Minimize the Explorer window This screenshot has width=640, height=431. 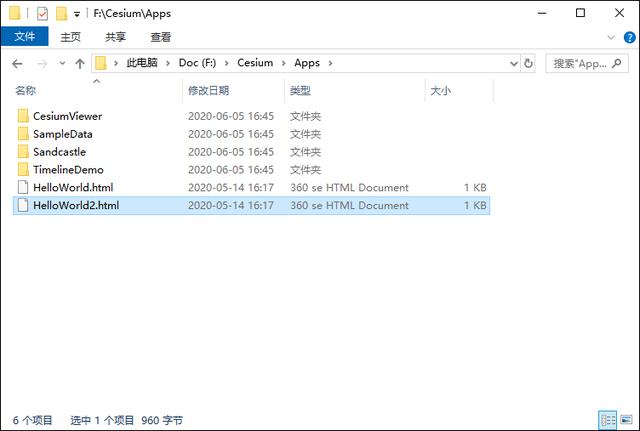tap(542, 13)
